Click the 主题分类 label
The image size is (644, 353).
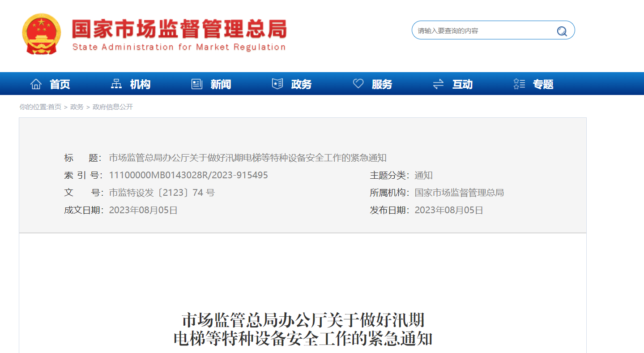pos(389,175)
